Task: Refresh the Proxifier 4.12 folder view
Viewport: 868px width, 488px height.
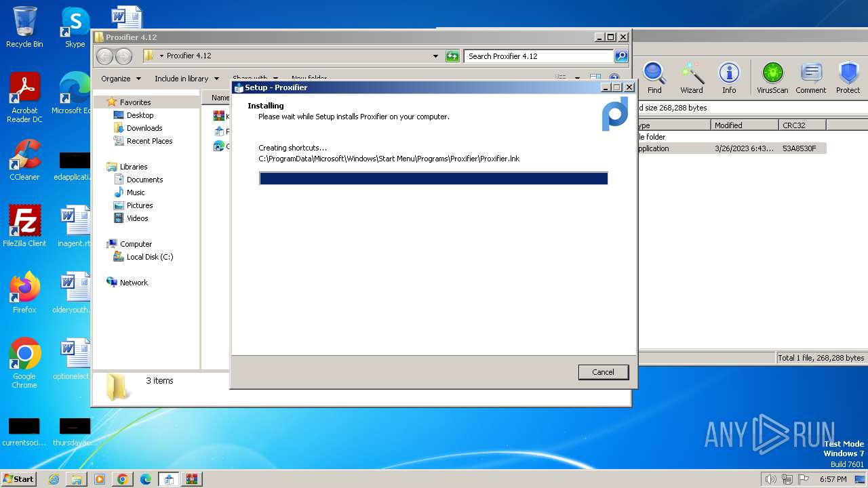Action: point(452,56)
